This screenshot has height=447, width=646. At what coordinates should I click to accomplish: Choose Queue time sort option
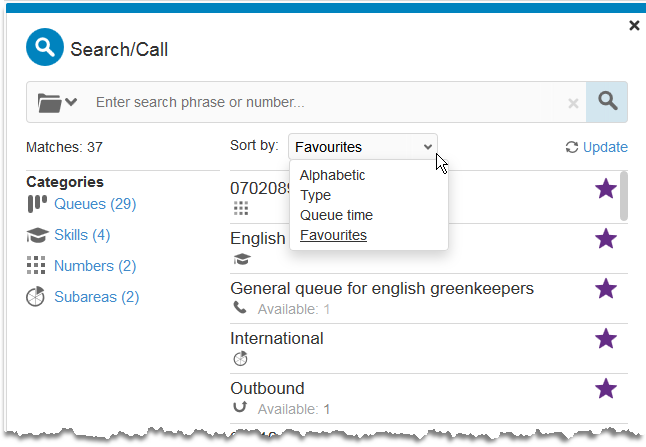336,215
